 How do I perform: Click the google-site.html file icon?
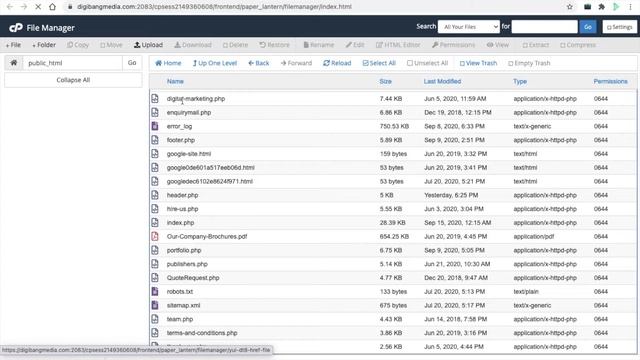click(155, 154)
